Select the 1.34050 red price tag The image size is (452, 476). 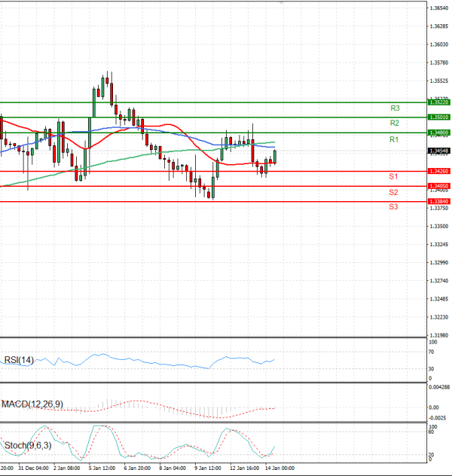click(x=438, y=186)
